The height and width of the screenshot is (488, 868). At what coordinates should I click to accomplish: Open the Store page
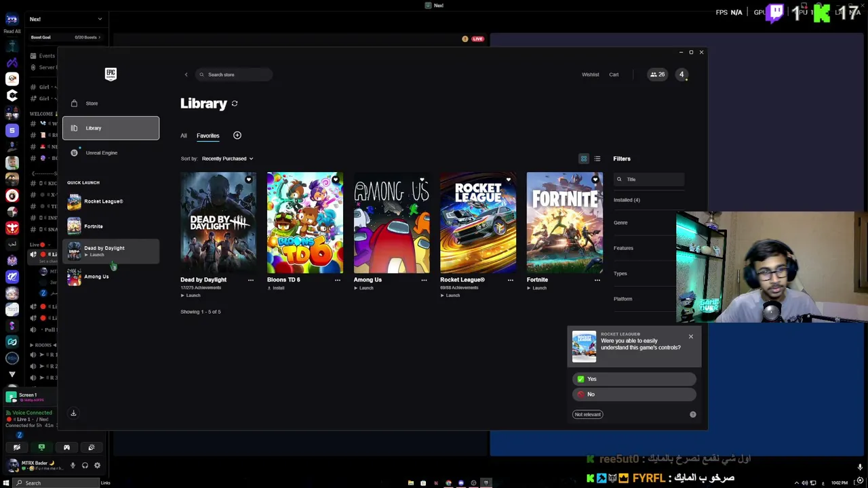111,103
